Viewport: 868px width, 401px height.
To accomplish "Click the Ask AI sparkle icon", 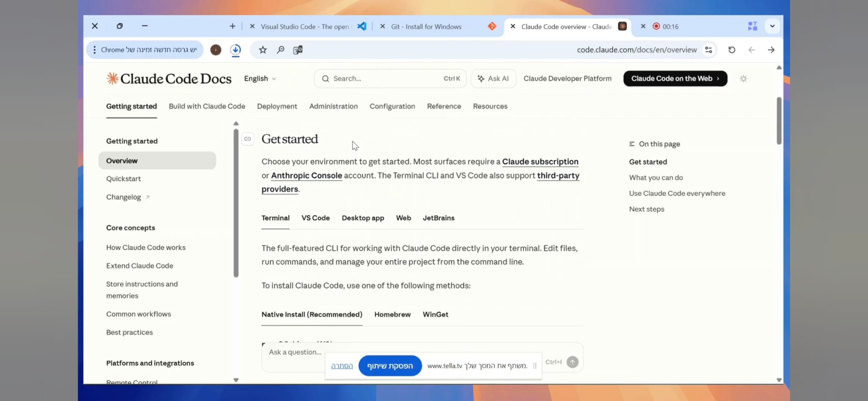I will click(481, 79).
